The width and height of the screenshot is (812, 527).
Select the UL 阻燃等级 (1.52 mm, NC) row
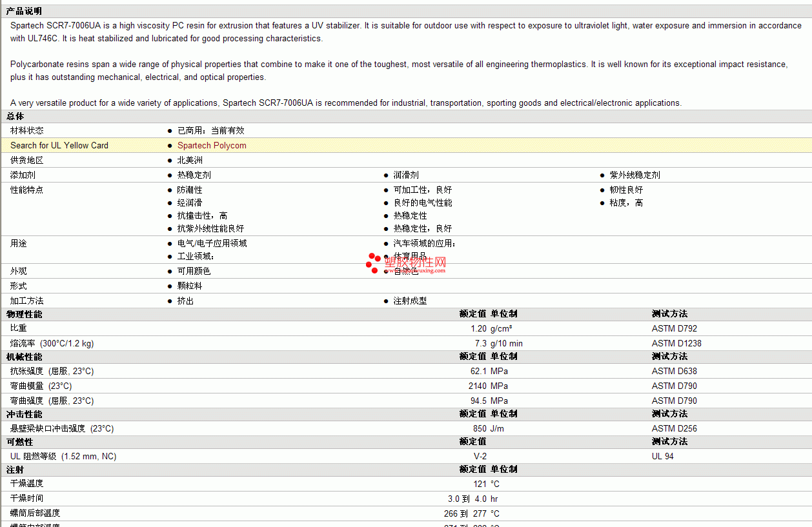(406, 456)
